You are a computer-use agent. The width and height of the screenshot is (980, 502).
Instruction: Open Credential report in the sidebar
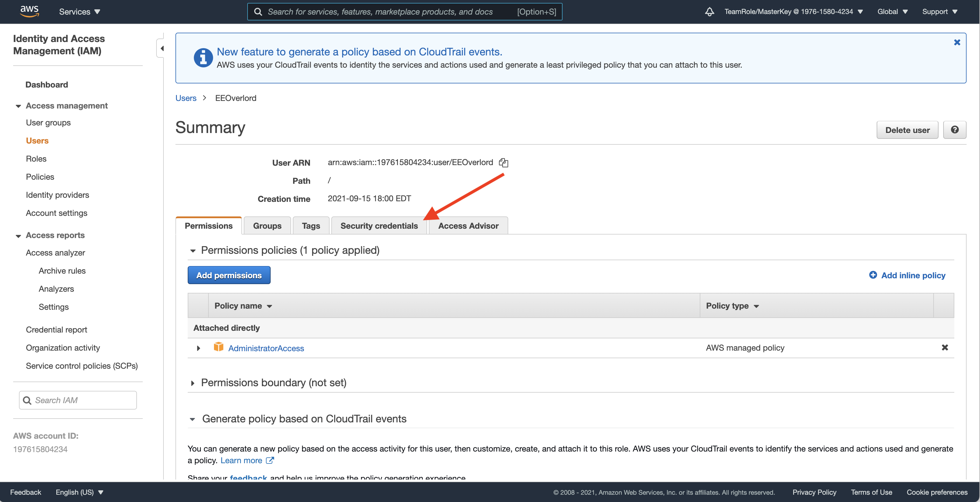click(57, 330)
